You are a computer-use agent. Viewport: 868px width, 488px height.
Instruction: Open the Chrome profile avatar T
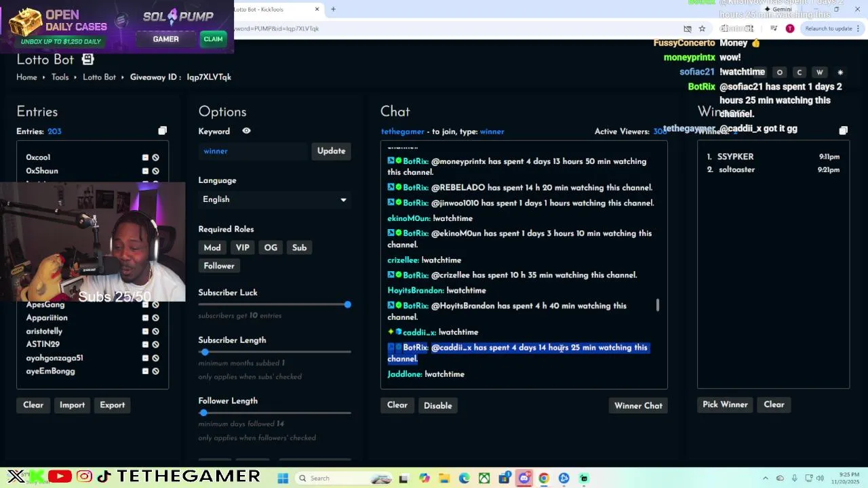tap(790, 28)
